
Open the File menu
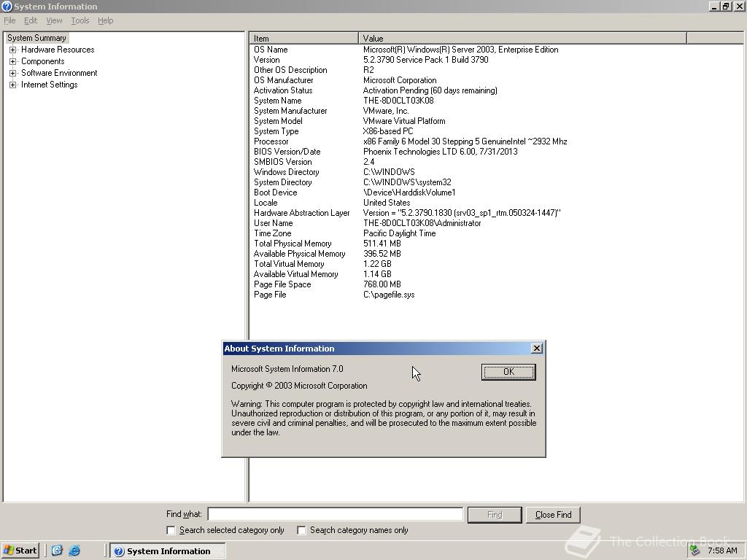click(x=9, y=20)
